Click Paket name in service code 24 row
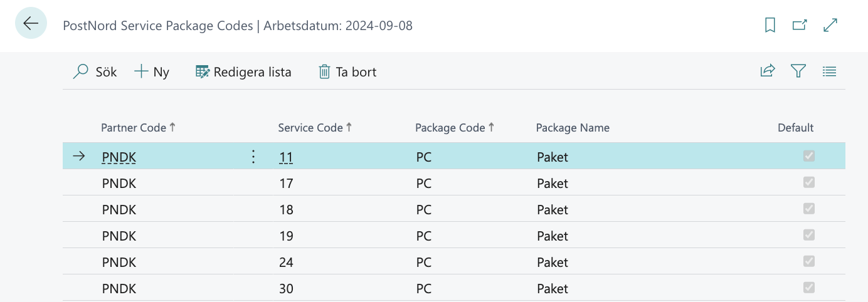Screen dimensions: 868x302 pos(553,263)
